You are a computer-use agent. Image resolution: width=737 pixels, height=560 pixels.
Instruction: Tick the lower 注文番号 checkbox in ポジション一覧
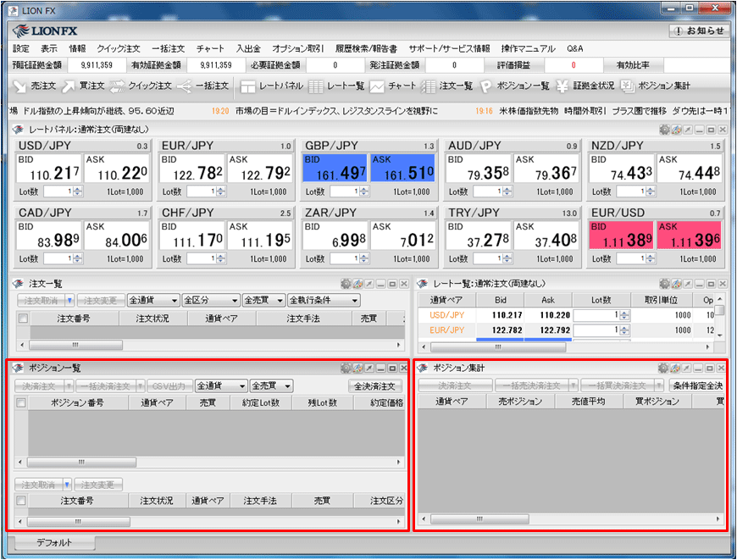21,501
